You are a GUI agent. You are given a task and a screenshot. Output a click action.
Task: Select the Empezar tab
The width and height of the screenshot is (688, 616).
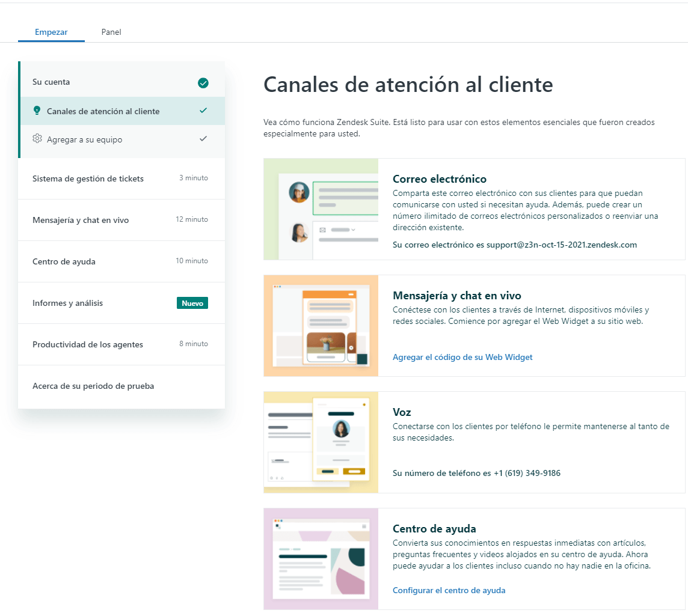click(51, 32)
